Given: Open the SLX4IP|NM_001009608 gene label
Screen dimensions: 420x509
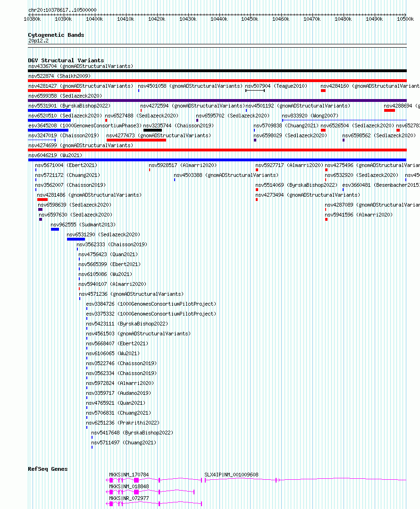Looking at the screenshot, I should pyautogui.click(x=231, y=475).
